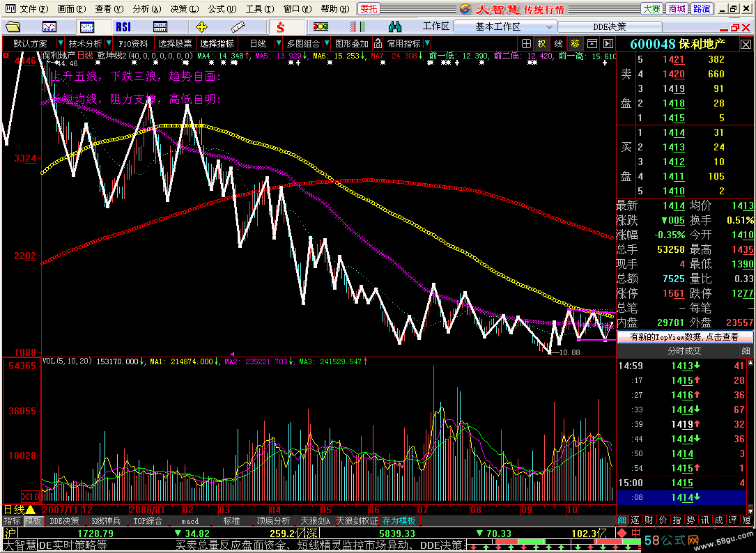Select the ruler measuring tool icon
The width and height of the screenshot is (756, 553).
pyautogui.click(x=238, y=26)
